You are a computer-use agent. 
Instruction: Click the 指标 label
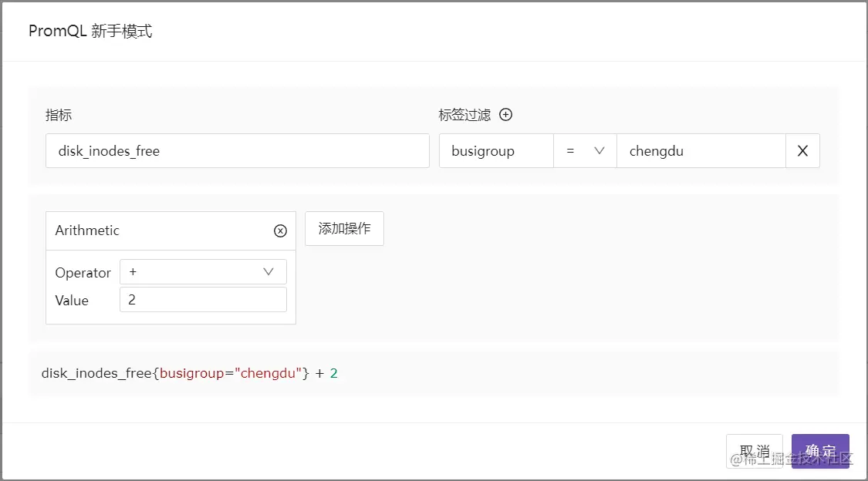[59, 115]
